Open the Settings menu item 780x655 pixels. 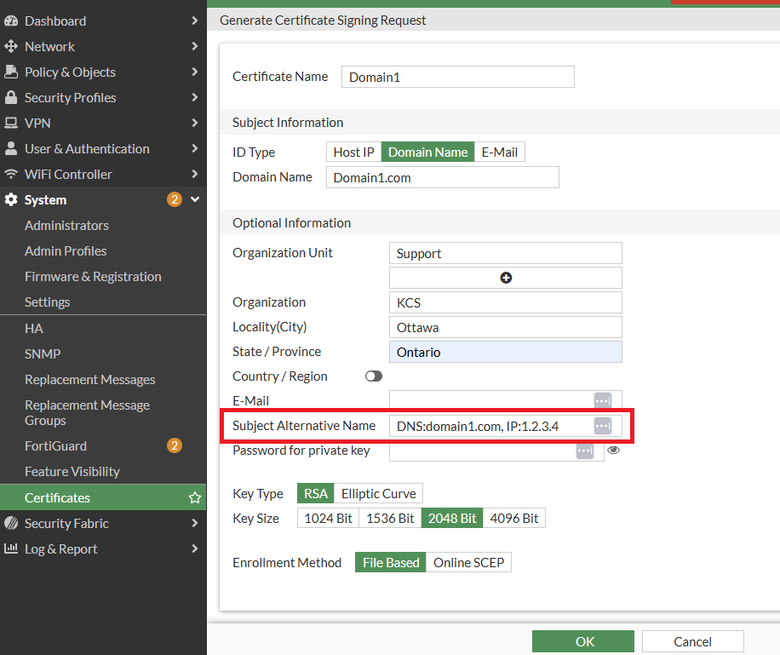47,302
